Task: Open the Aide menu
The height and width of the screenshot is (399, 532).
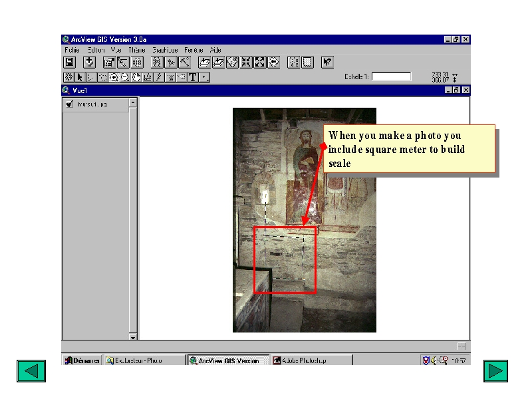Action: (215, 51)
